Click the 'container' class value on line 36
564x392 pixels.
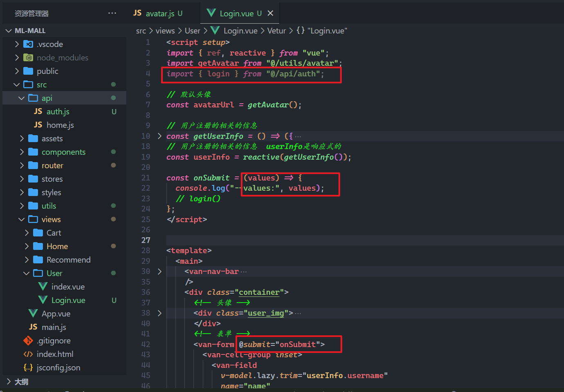pos(259,292)
